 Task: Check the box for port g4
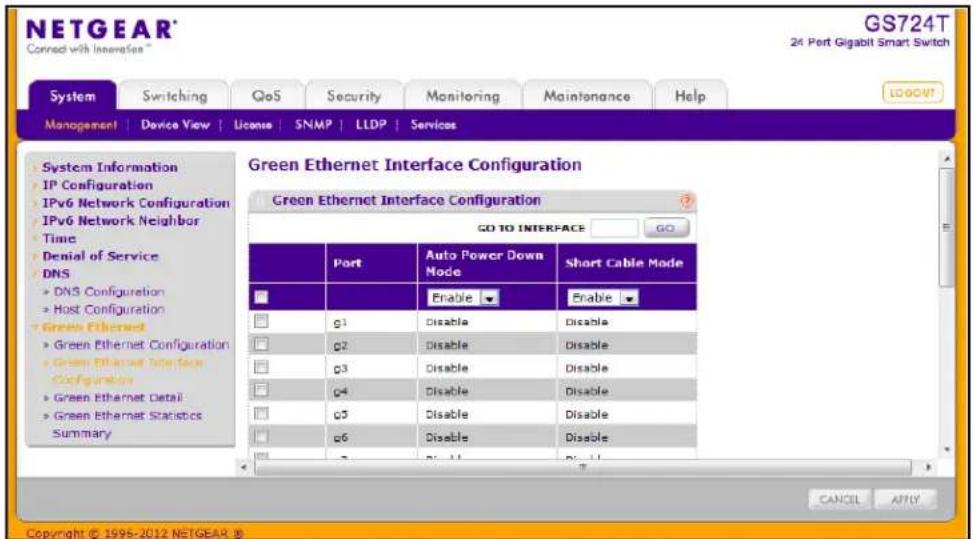261,390
